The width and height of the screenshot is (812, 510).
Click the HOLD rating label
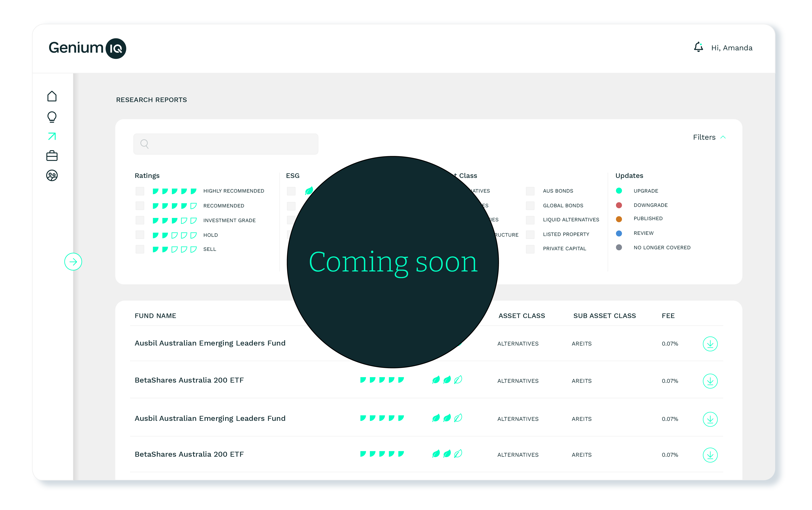[x=210, y=235]
